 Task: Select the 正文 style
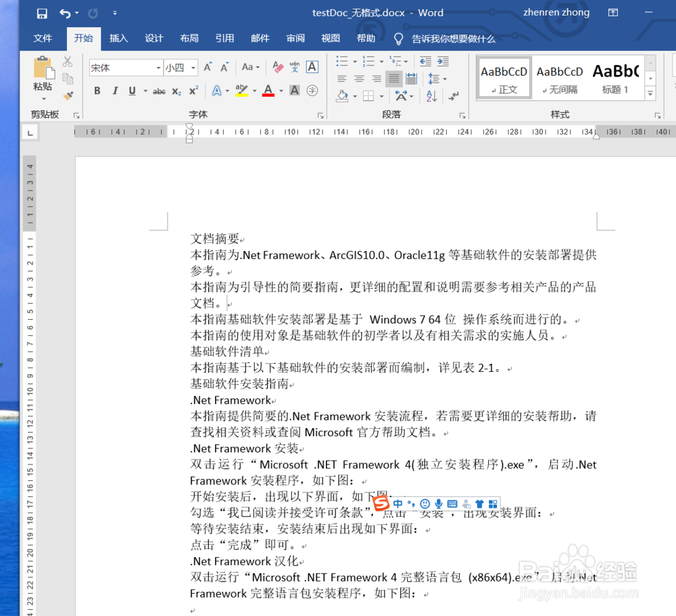point(504,78)
